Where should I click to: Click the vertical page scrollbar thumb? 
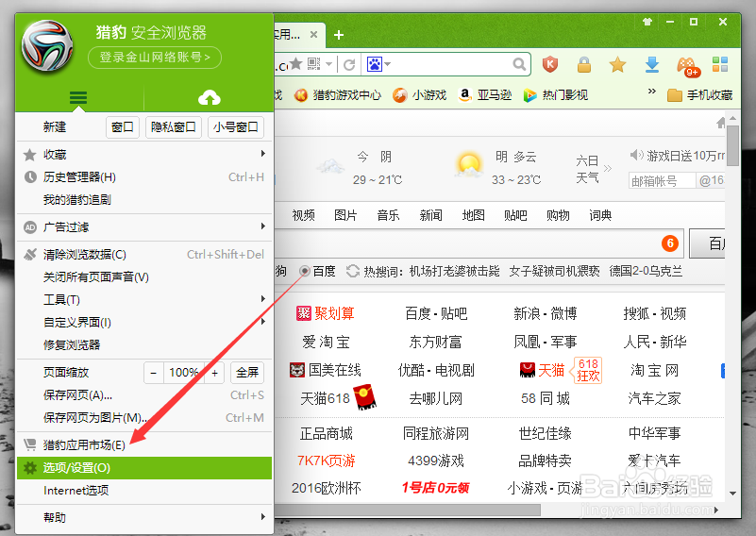[732, 145]
